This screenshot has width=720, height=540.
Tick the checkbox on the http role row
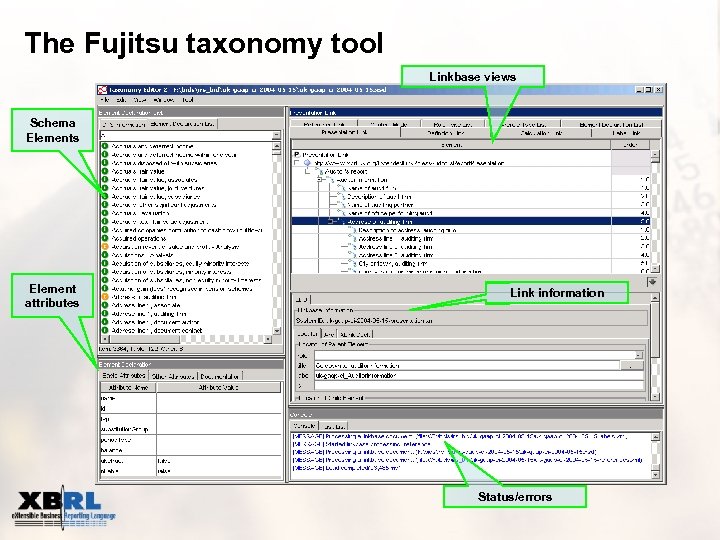point(297,163)
